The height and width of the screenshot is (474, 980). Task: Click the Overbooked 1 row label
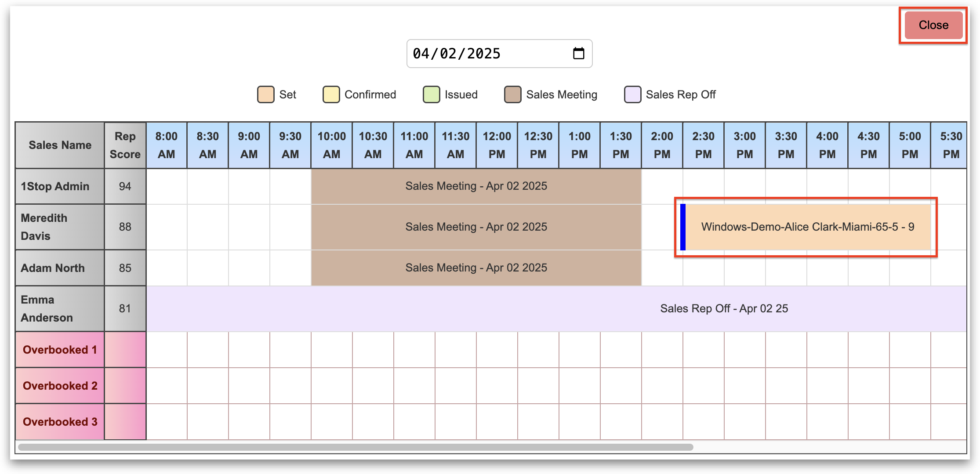[x=60, y=350]
